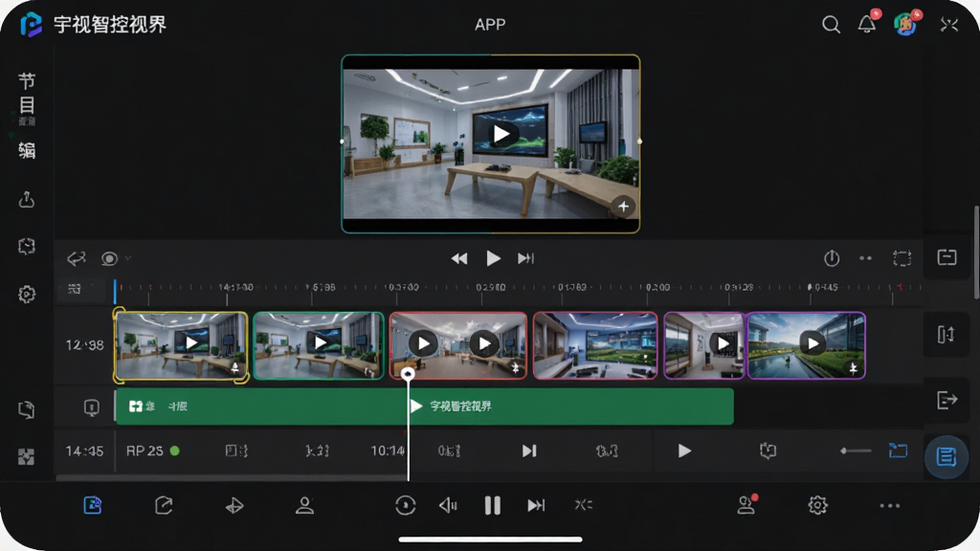Open the share icon in bottom bar
This screenshot has height=551, width=980.
click(x=164, y=505)
